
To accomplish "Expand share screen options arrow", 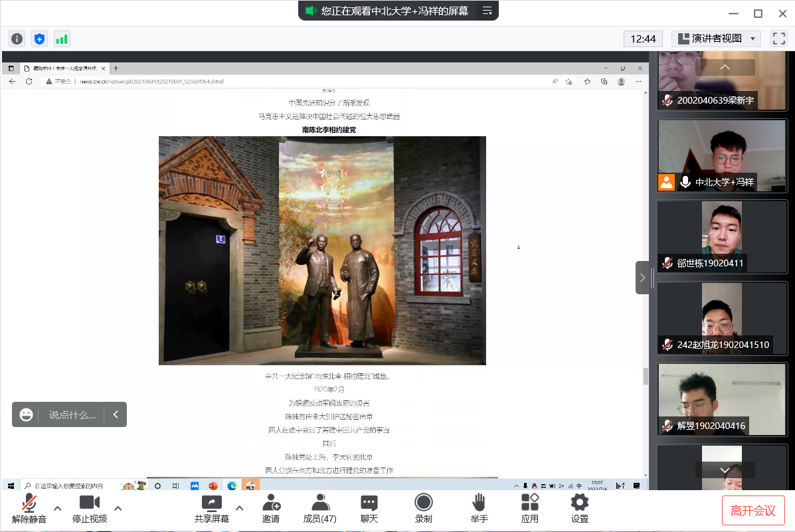I will click(x=240, y=509).
